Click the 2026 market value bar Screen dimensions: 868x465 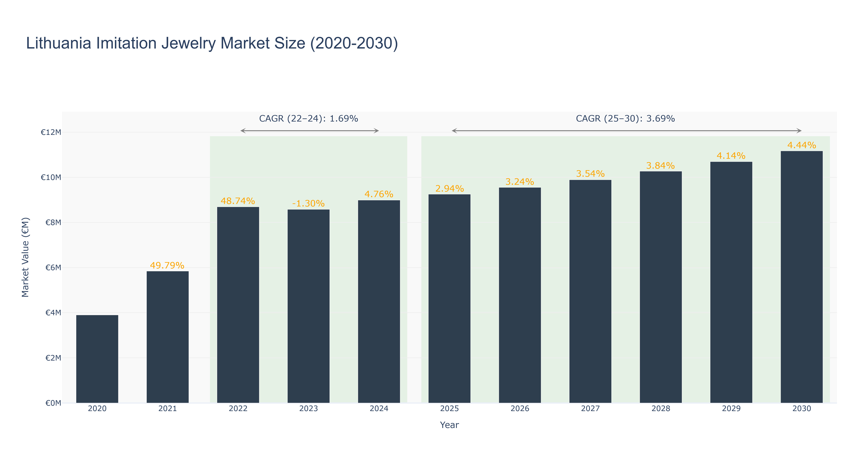520,295
